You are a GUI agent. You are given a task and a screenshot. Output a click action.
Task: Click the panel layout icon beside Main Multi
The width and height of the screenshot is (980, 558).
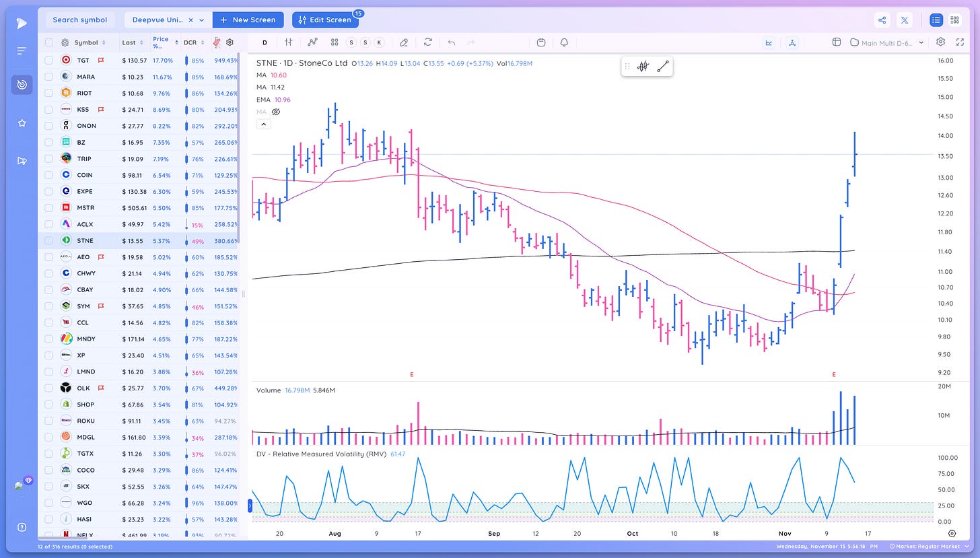click(837, 42)
